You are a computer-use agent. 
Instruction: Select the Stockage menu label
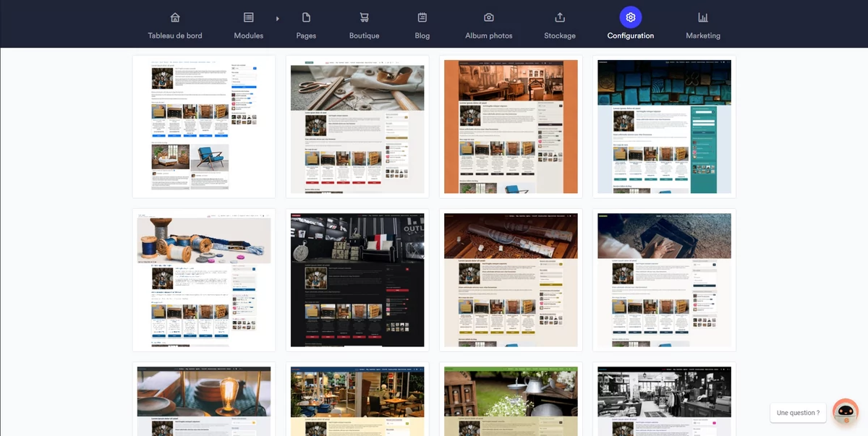pos(560,35)
